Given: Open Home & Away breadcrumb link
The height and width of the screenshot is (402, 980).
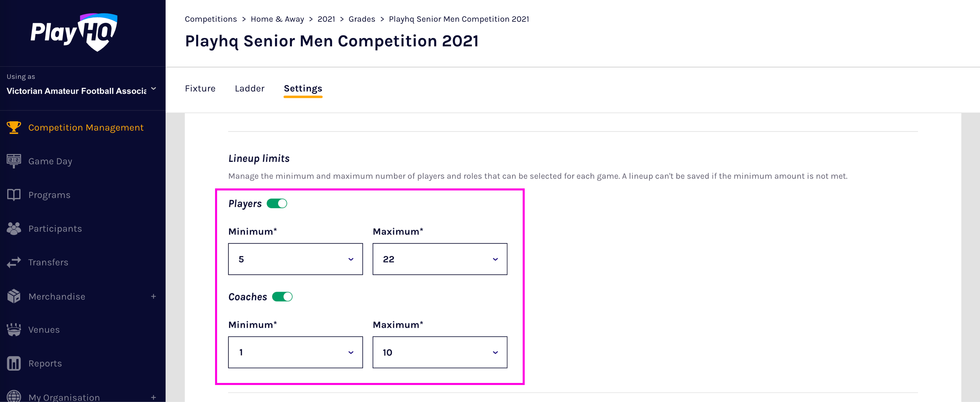Looking at the screenshot, I should [x=277, y=19].
